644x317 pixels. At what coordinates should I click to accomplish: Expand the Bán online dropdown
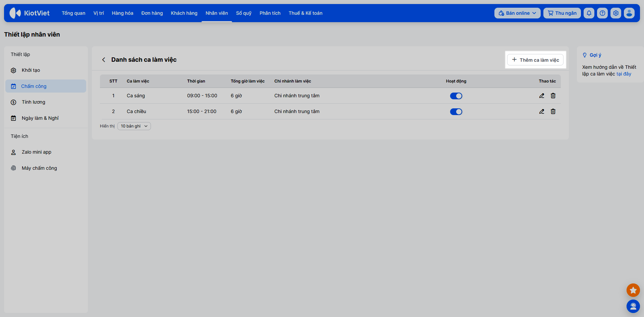(517, 13)
